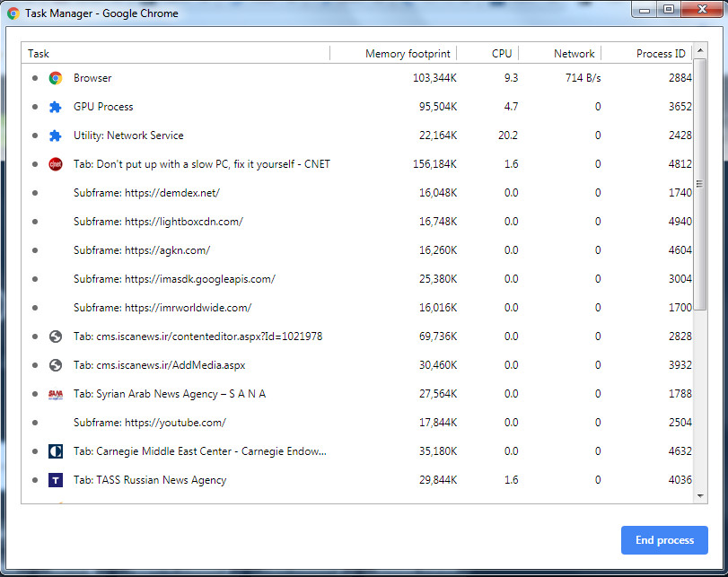
Task: Click the TASS Russian News Agency favicon
Action: (56, 480)
